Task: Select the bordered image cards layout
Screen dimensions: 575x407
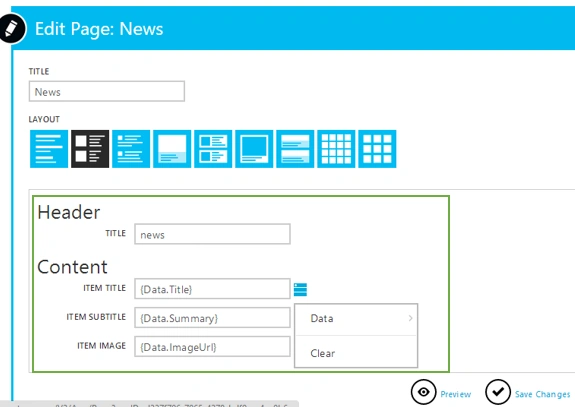Action: click(213, 149)
